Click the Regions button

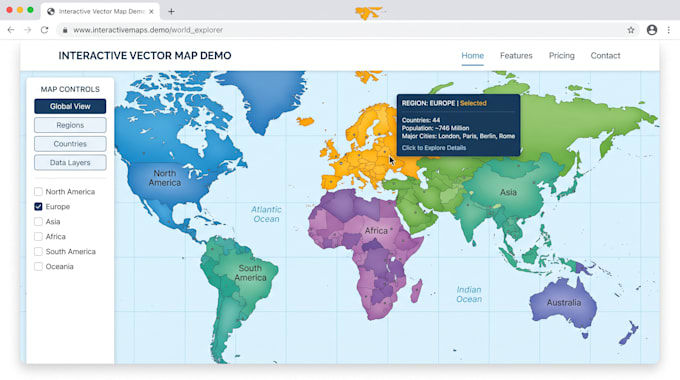coord(70,125)
